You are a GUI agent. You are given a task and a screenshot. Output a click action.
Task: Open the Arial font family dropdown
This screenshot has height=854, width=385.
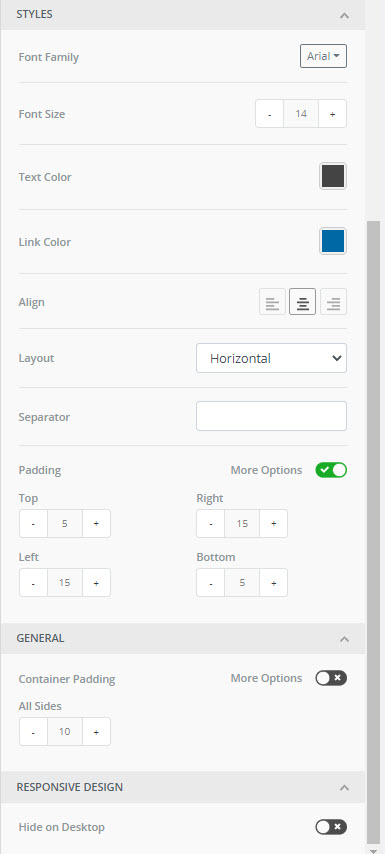click(x=323, y=56)
